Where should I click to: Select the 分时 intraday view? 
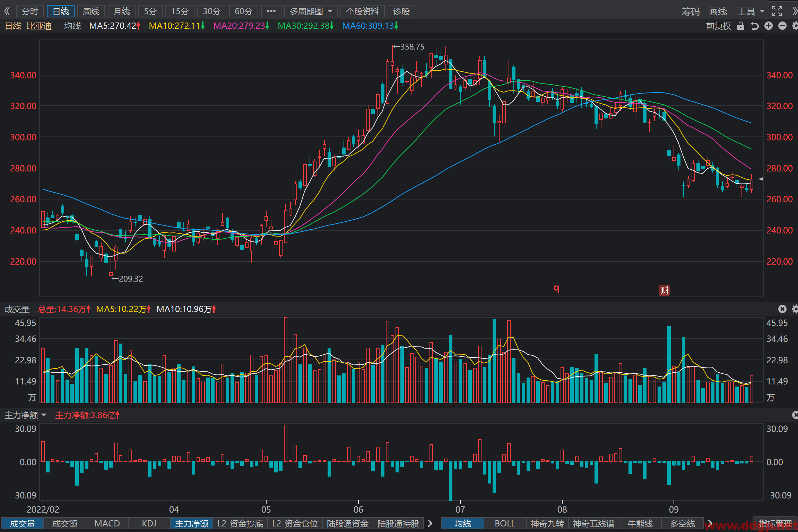coord(30,11)
